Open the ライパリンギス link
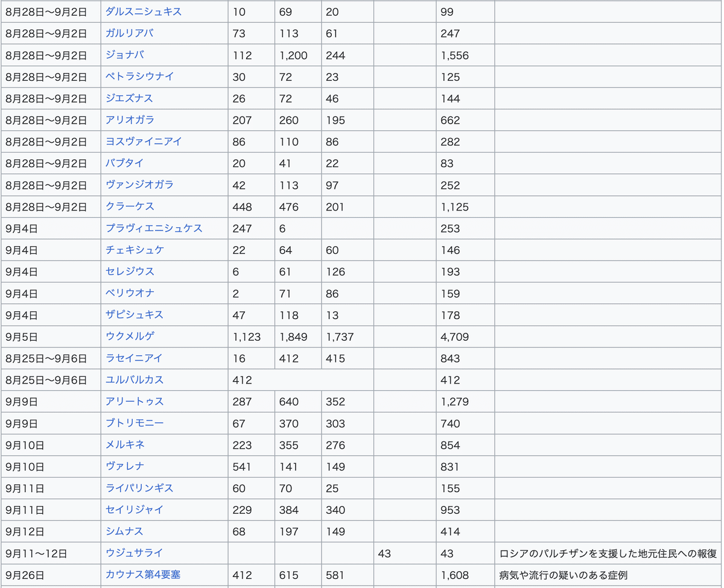724x588 pixels. point(139,488)
